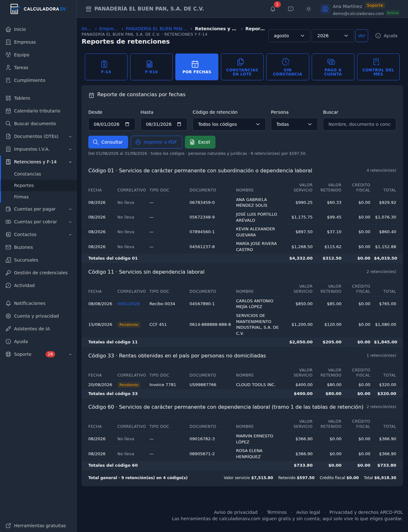Click the chat message icon in header
The image size is (408, 532).
point(291,9)
